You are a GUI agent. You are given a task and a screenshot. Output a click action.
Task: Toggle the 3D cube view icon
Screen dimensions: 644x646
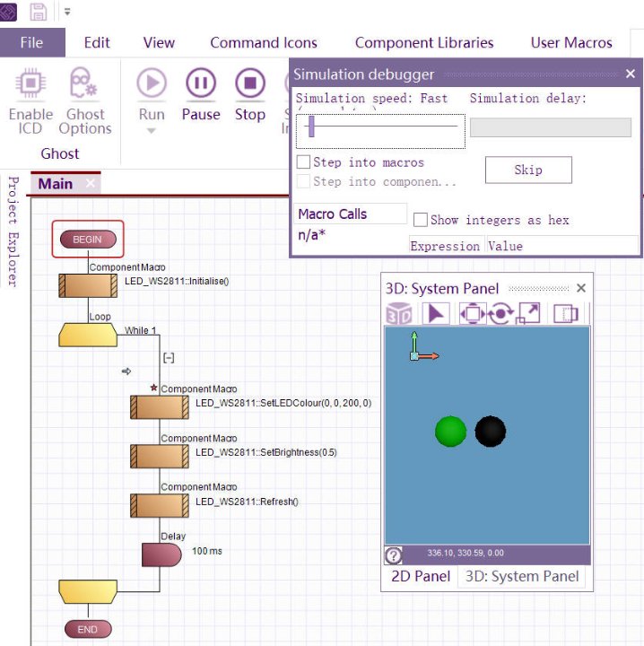(x=399, y=313)
